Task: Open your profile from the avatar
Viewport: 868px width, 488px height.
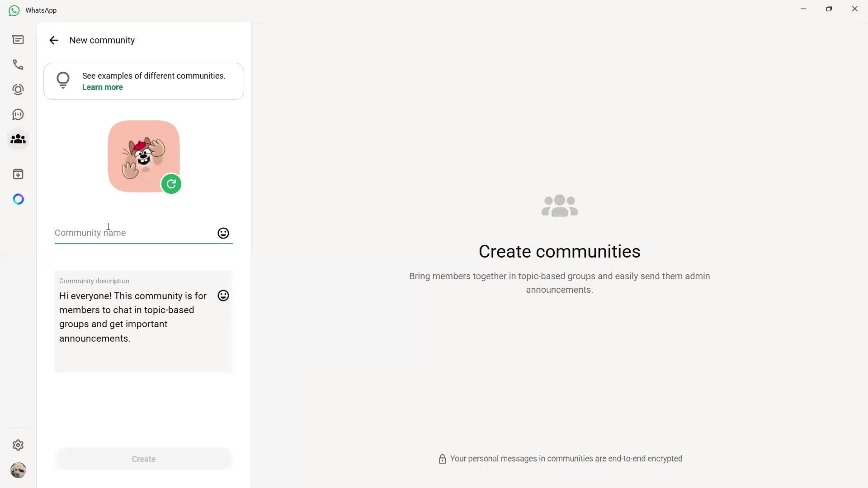Action: 18,470
